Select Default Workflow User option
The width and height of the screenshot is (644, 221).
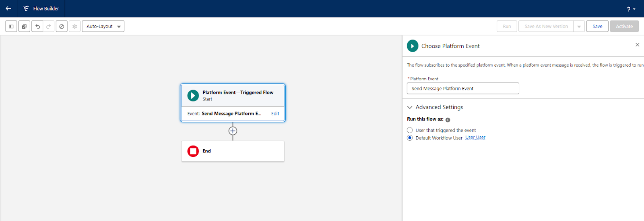[x=410, y=138]
